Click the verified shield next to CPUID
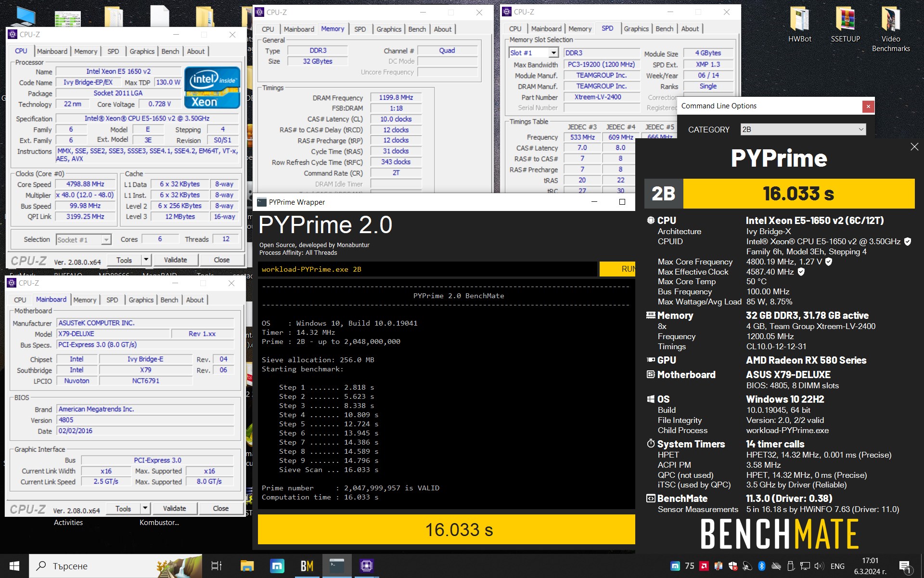 coord(908,242)
